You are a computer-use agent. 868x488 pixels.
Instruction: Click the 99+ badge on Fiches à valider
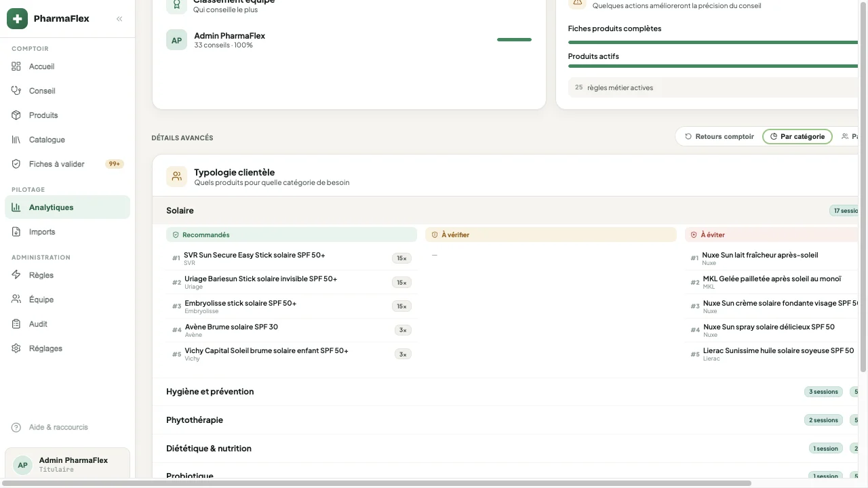(x=115, y=164)
